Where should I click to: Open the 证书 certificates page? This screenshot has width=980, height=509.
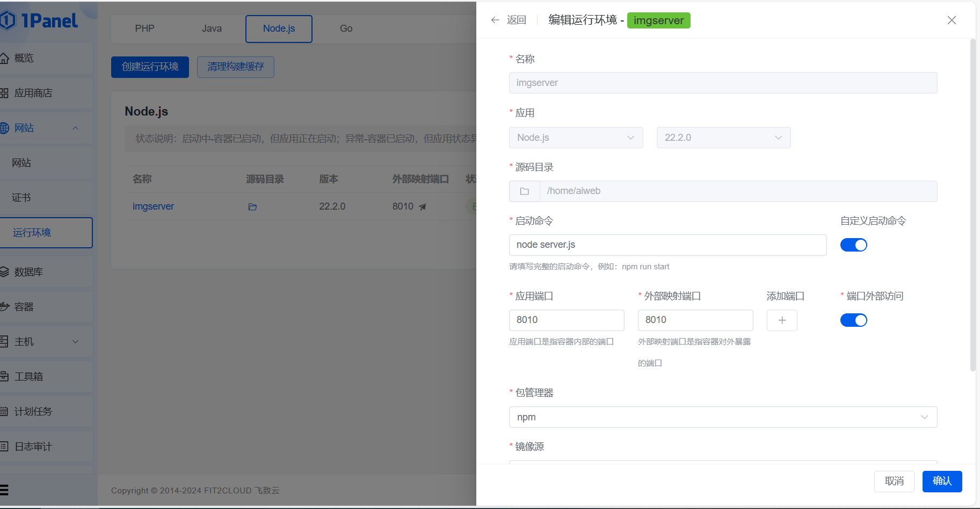[x=46, y=198]
